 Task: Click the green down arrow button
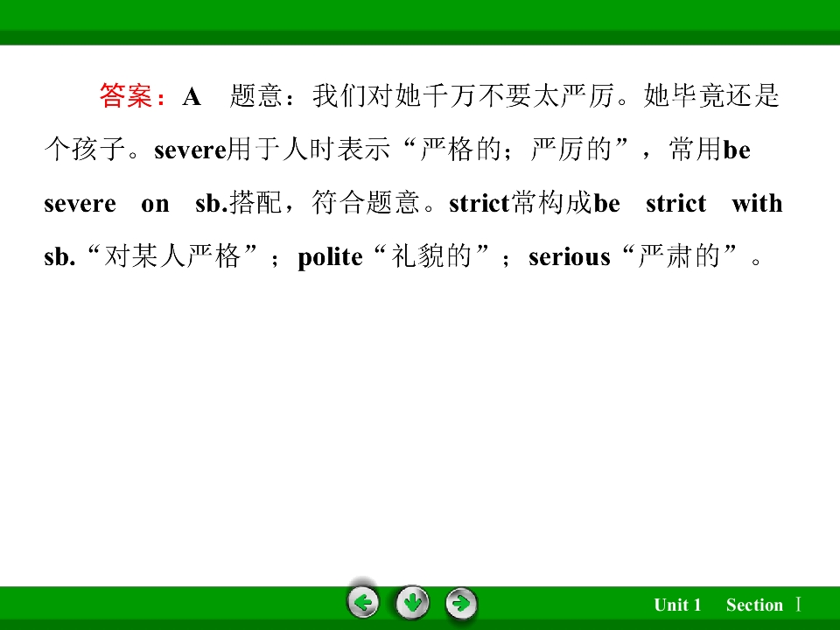[412, 603]
